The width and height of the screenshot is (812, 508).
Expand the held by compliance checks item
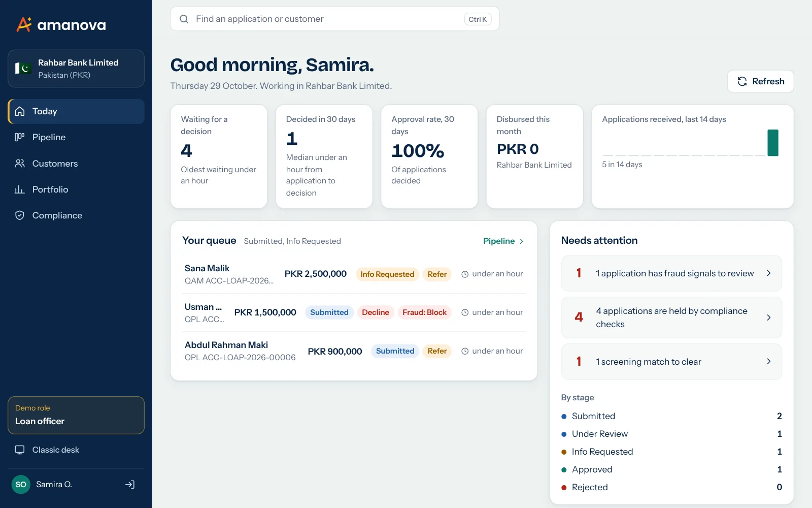tap(671, 317)
